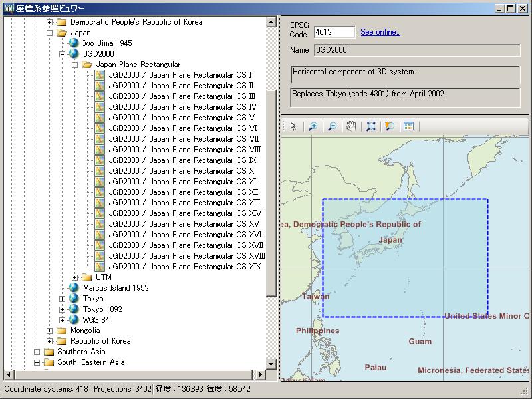The width and height of the screenshot is (532, 399).
Task: Open the table grid view icon
Action: [x=408, y=126]
